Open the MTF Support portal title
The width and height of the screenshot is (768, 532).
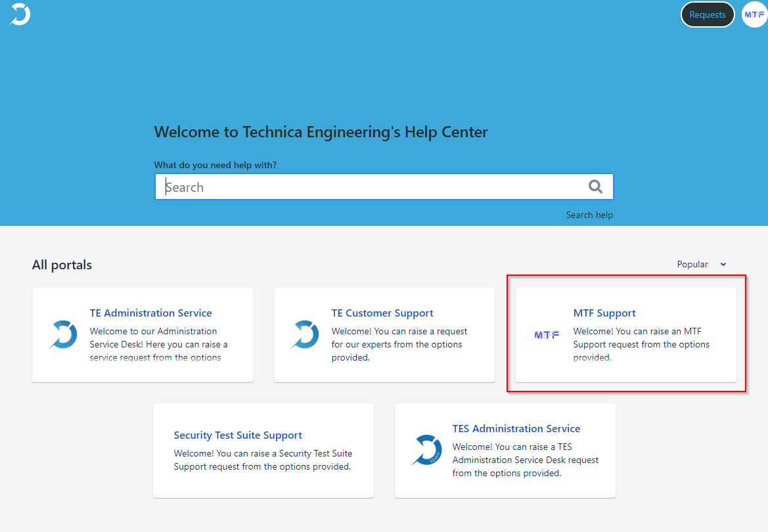[x=604, y=313]
